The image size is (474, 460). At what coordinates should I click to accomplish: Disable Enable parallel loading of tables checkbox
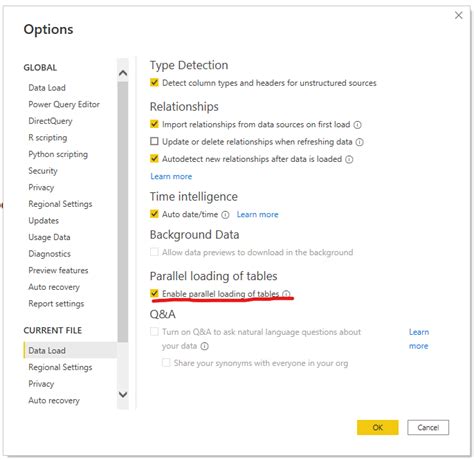click(154, 293)
